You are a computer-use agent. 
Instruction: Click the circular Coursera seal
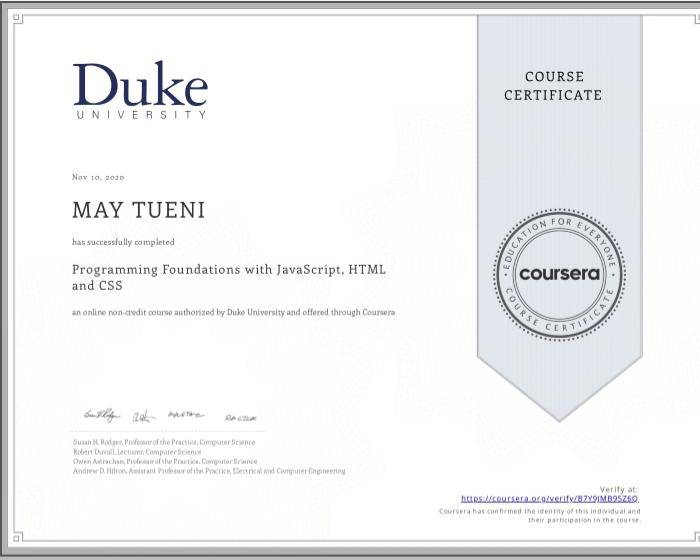(559, 272)
